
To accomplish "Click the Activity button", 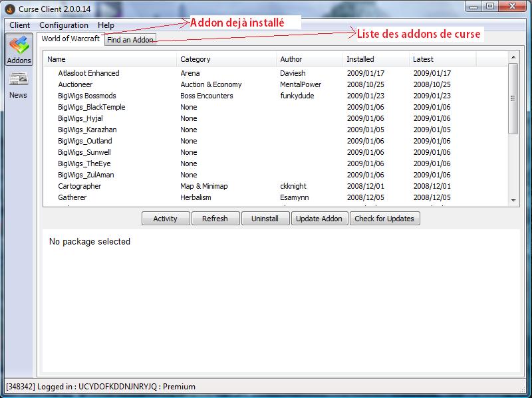I will [x=165, y=219].
